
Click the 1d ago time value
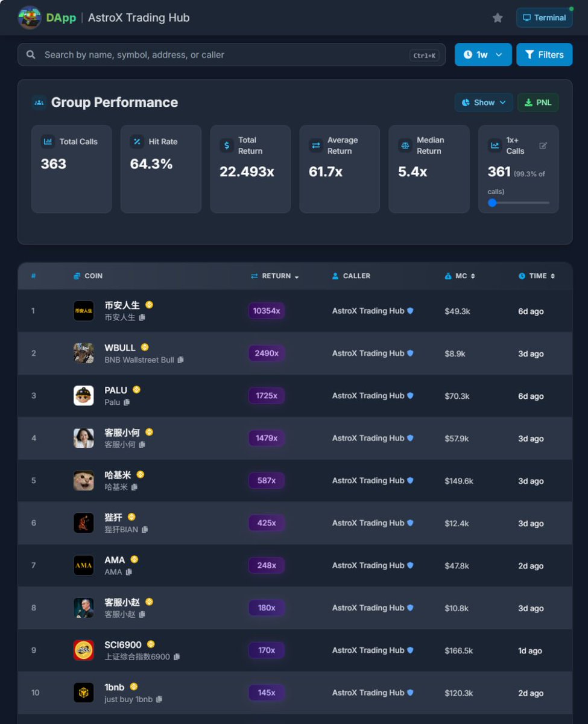(530, 650)
